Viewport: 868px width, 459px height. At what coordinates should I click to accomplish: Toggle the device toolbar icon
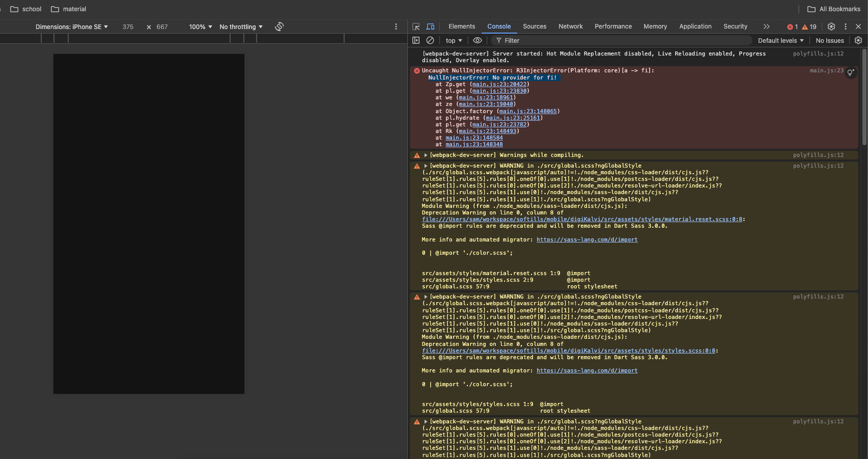[430, 26]
